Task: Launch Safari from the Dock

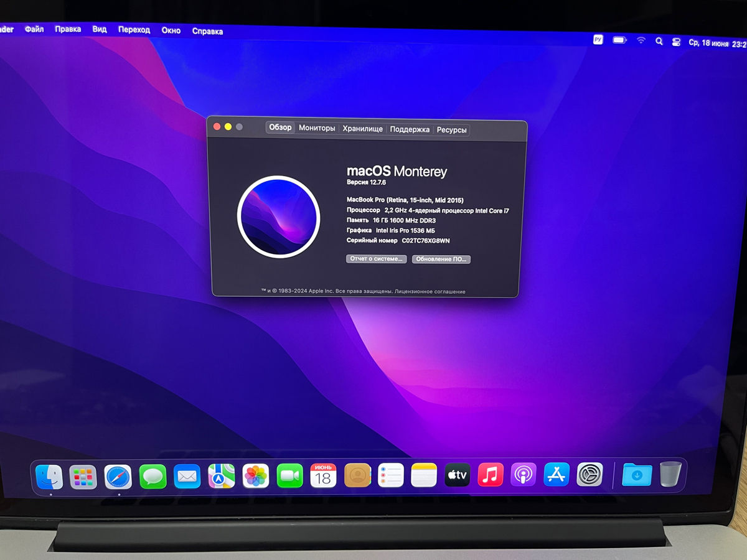Action: [118, 477]
